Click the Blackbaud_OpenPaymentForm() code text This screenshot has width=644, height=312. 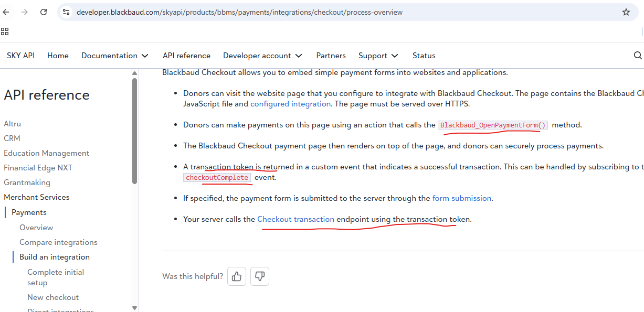[493, 125]
